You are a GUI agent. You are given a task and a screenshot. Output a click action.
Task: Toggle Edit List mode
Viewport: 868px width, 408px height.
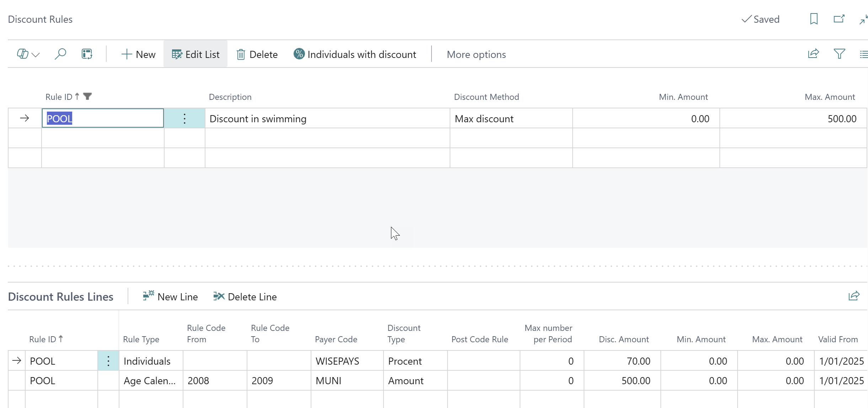point(195,54)
